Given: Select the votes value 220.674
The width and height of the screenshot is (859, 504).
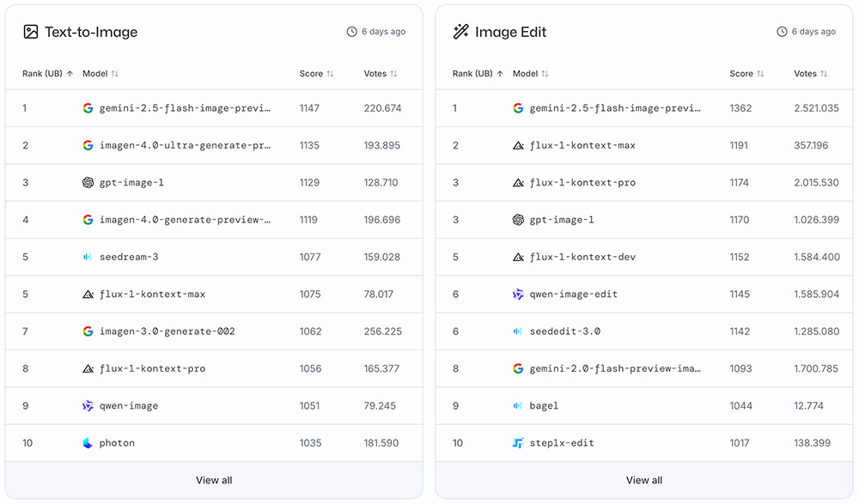Looking at the screenshot, I should click(383, 108).
